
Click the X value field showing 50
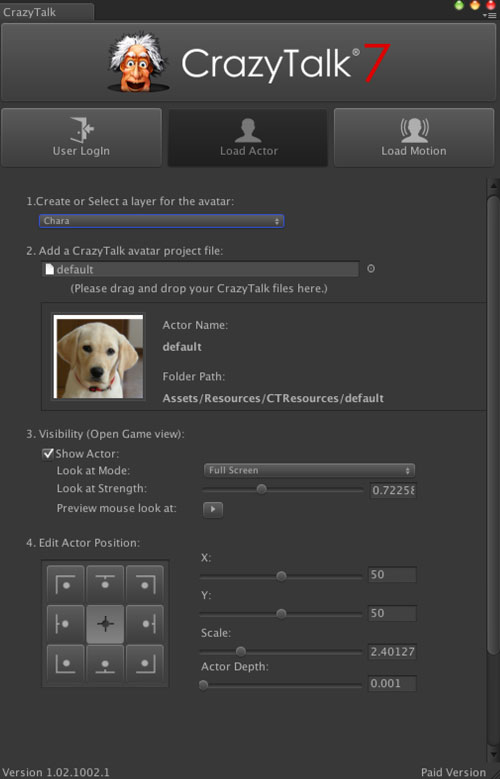coord(392,575)
